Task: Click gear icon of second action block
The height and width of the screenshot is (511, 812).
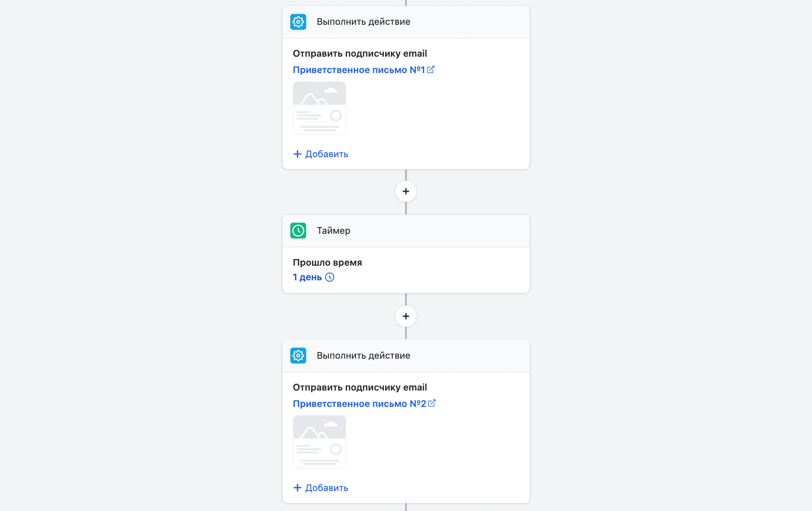Action: [x=298, y=356]
